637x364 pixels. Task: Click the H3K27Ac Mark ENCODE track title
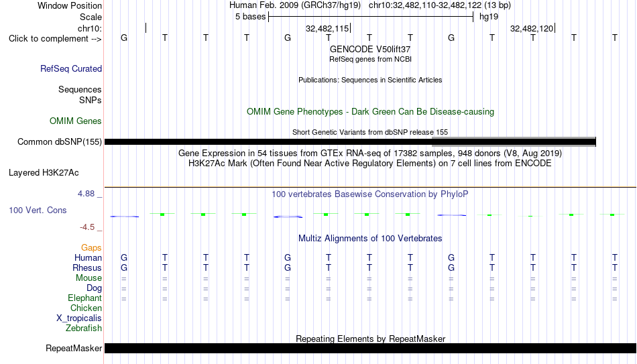tap(370, 164)
